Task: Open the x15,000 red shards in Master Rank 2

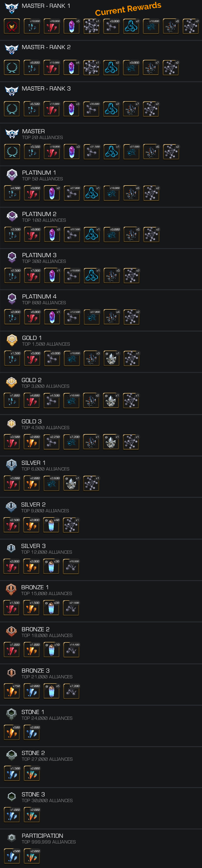Action: [52, 68]
